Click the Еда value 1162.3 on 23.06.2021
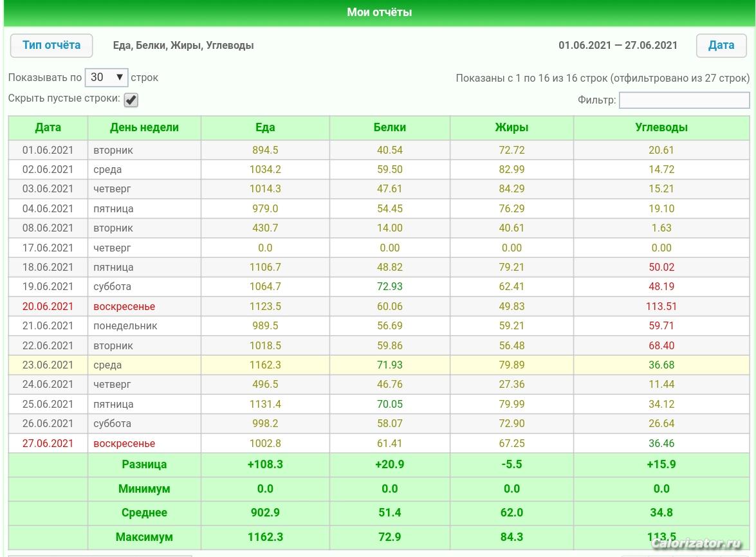This screenshot has height=557, width=756. (x=265, y=365)
